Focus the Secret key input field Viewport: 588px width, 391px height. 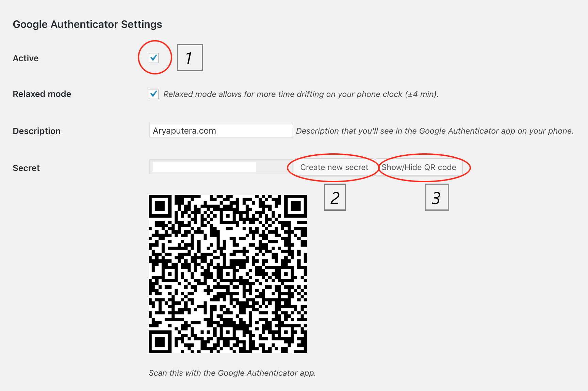(x=221, y=167)
